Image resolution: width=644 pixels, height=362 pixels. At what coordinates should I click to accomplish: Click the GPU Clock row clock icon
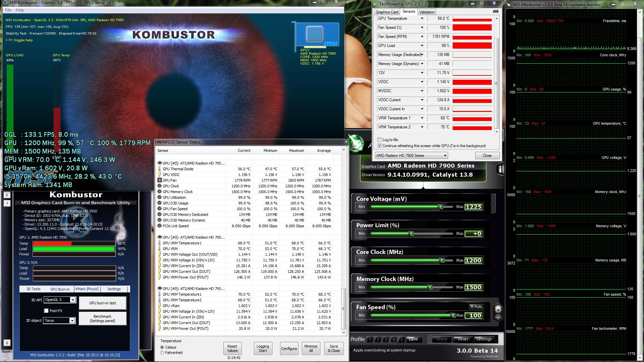pos(160,186)
